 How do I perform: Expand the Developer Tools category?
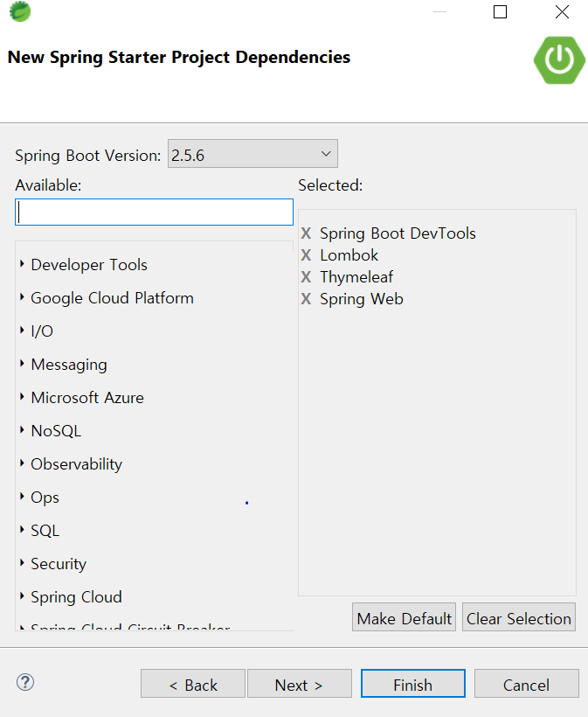click(x=22, y=263)
